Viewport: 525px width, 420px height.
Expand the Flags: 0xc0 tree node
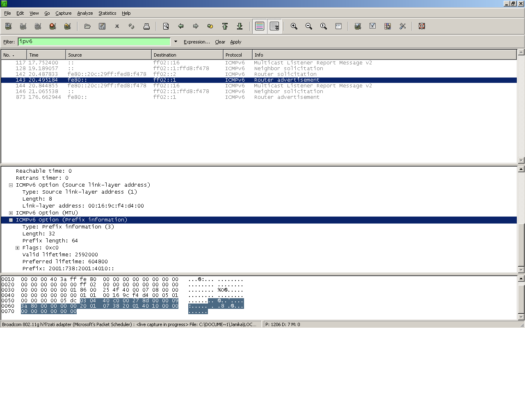[18, 248]
